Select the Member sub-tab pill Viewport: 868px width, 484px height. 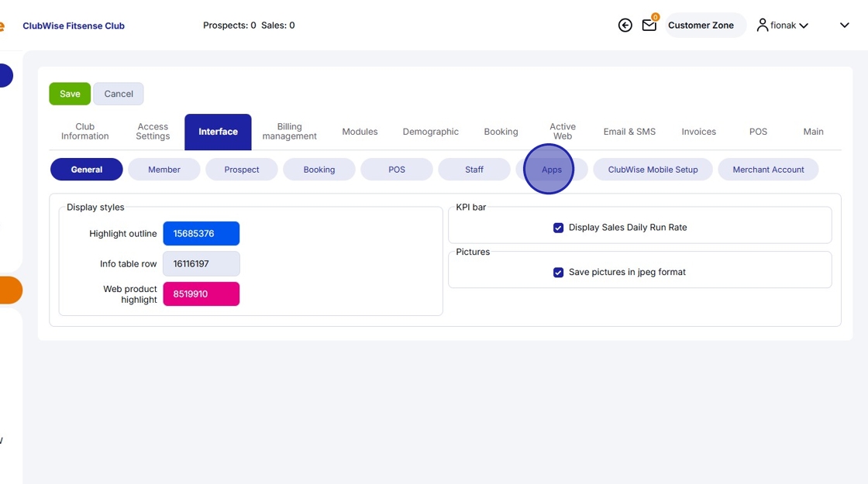[164, 170]
